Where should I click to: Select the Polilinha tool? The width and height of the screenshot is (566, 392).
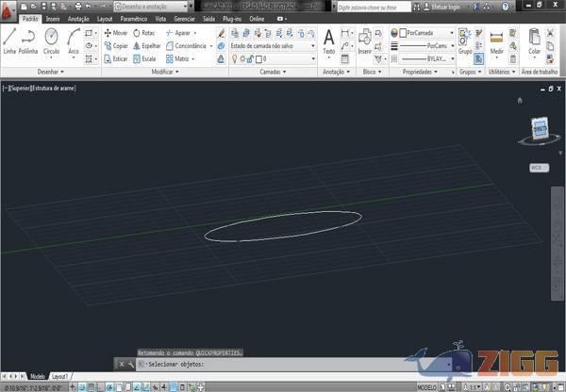(28, 41)
